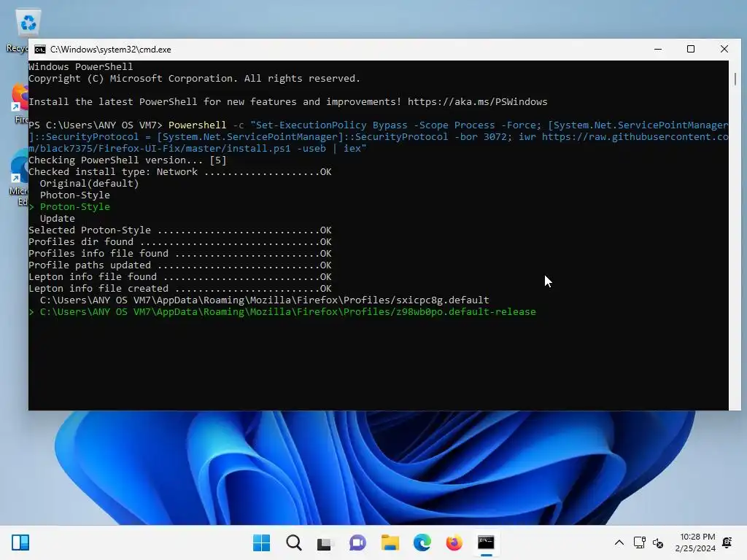Click the Update option line

[x=57, y=219]
